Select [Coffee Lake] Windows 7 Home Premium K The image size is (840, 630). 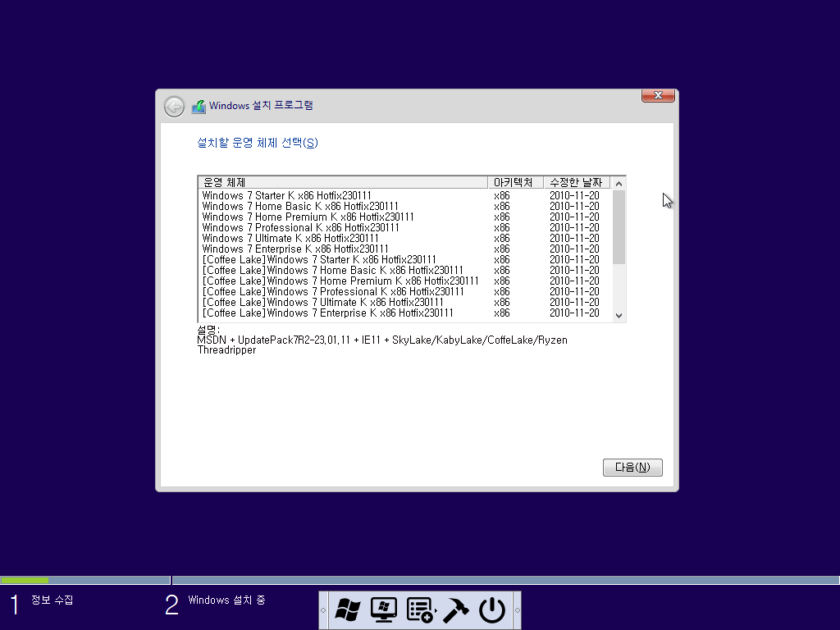click(404, 281)
